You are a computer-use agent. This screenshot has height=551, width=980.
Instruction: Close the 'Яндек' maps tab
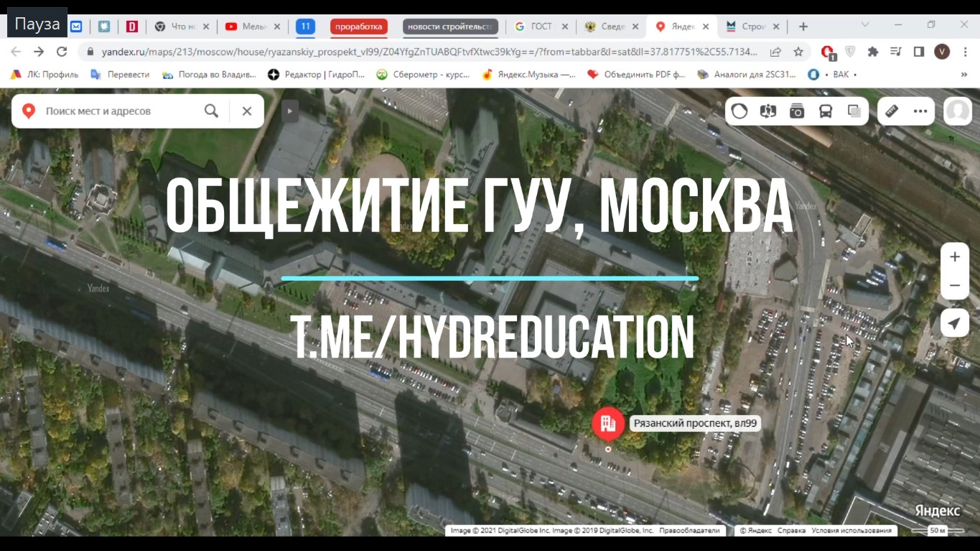tap(706, 27)
